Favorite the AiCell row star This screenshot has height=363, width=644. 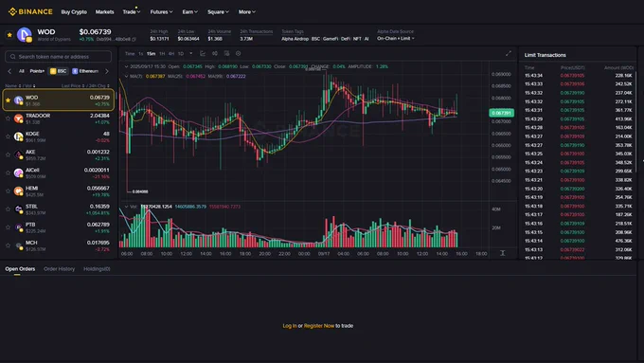(x=8, y=172)
